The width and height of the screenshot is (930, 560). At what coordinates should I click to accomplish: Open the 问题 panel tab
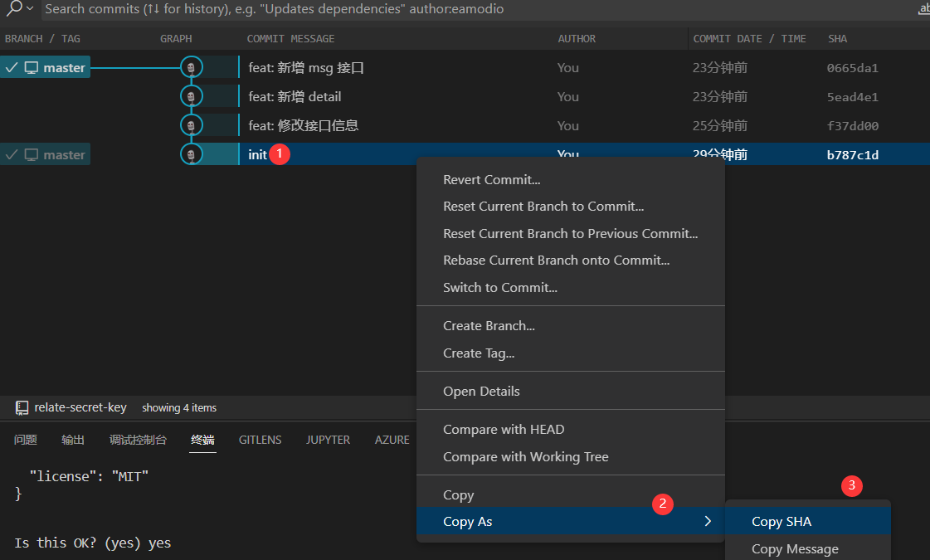click(x=26, y=440)
